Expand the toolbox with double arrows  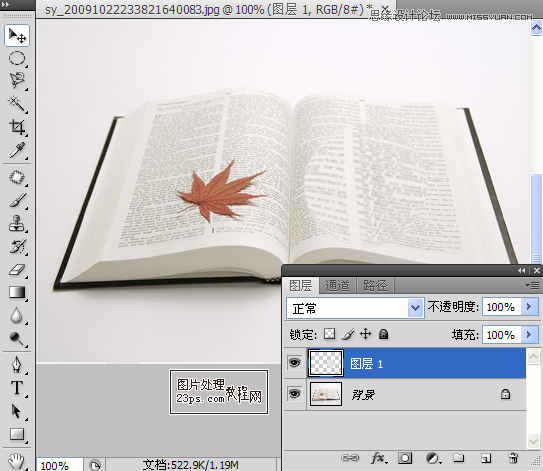click(x=6, y=5)
